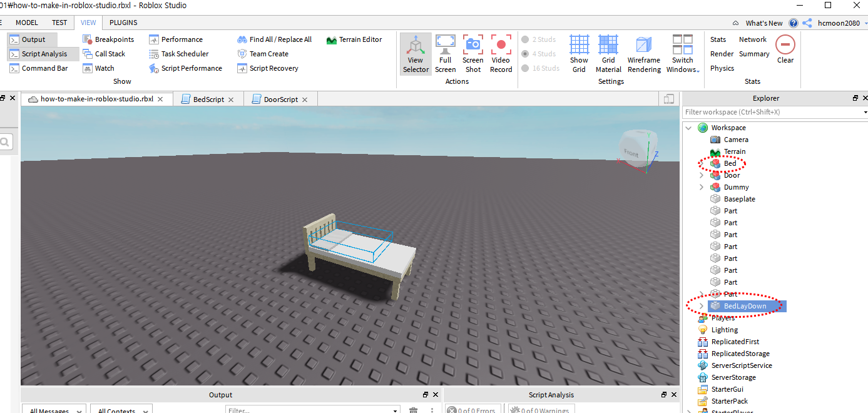Viewport: 868px width, 413px height.
Task: Select Terrain in the Explorer
Action: pos(735,151)
